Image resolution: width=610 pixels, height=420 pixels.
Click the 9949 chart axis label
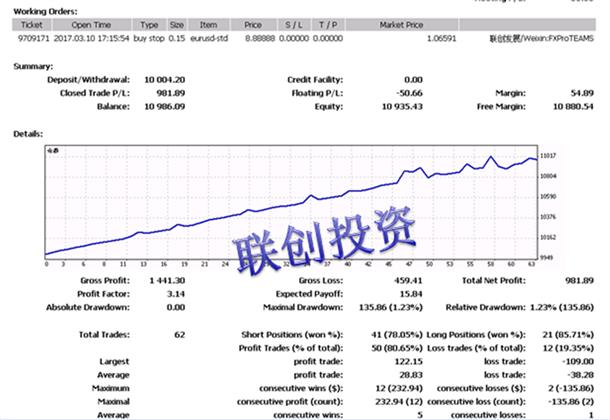546,257
